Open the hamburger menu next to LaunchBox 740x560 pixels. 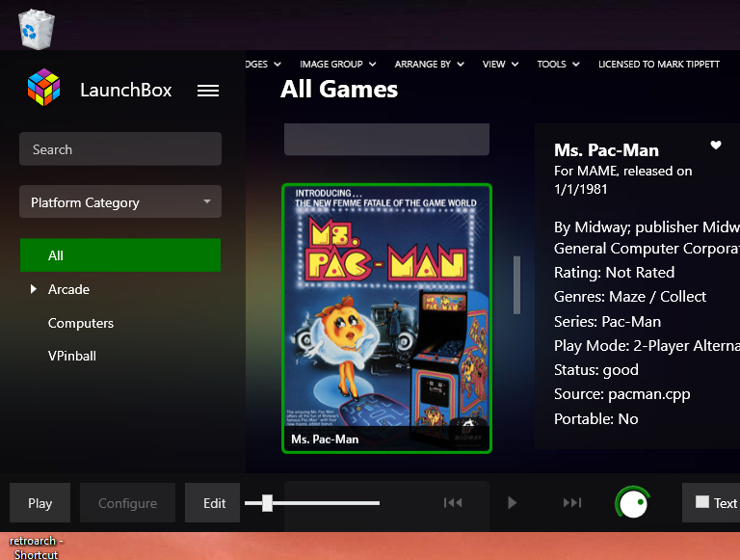pos(208,91)
